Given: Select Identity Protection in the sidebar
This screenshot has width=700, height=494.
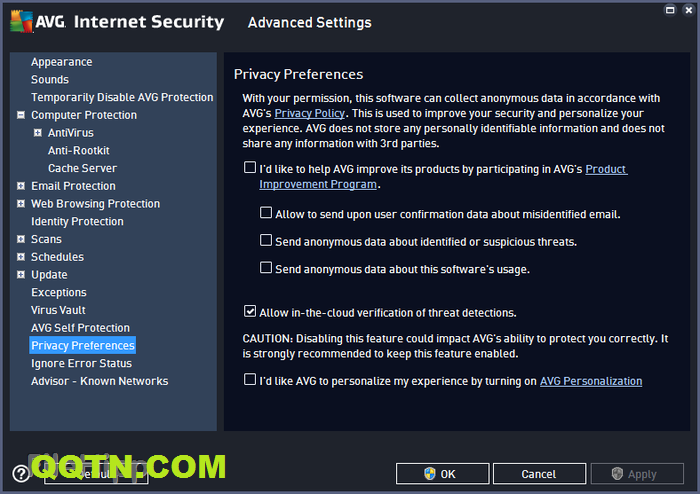Looking at the screenshot, I should click(77, 221).
